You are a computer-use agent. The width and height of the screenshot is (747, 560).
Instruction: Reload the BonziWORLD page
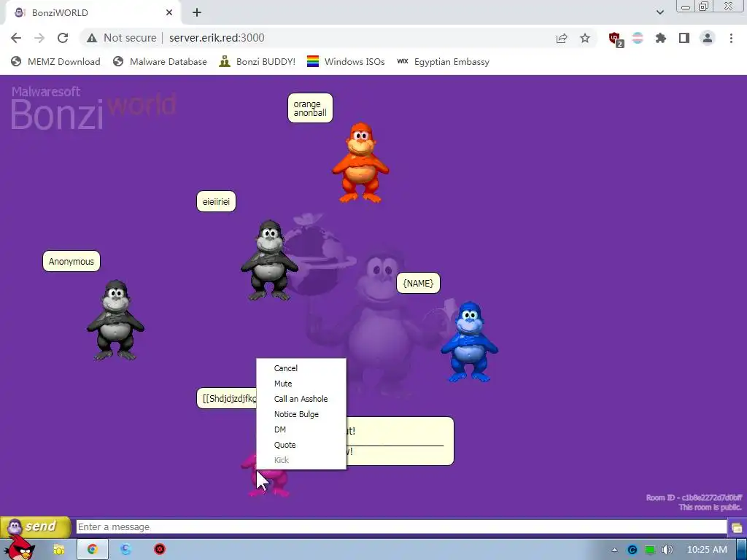coord(63,38)
